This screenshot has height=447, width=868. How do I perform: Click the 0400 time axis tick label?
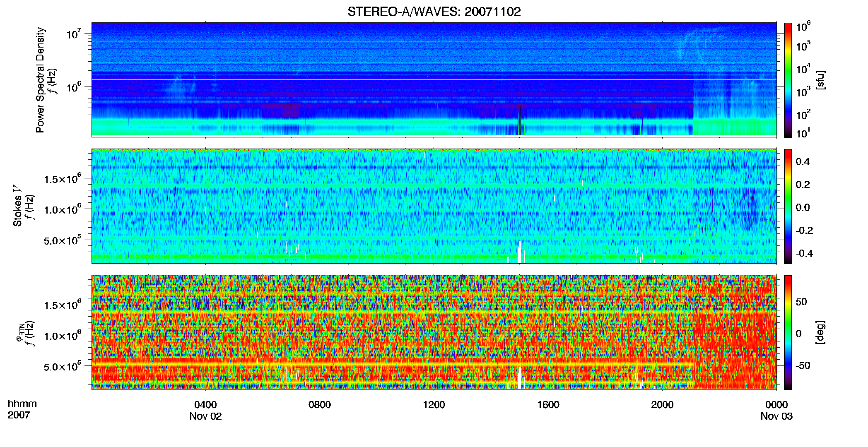[x=205, y=405]
